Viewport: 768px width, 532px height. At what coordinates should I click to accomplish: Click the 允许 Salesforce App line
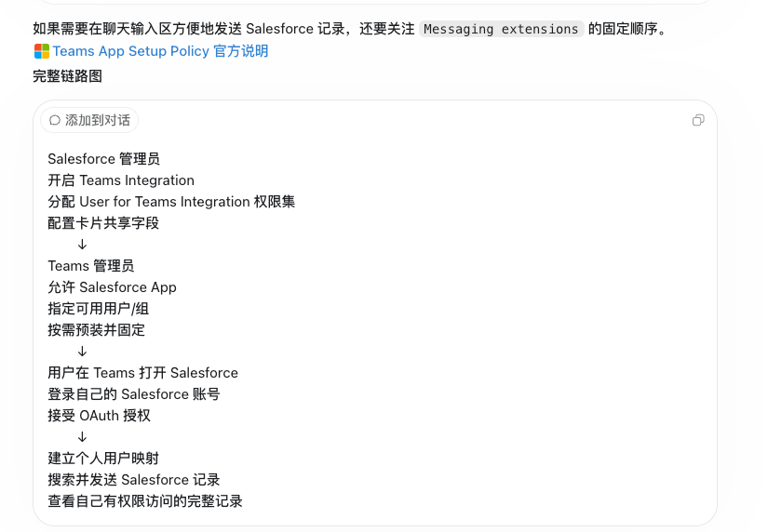coord(112,287)
